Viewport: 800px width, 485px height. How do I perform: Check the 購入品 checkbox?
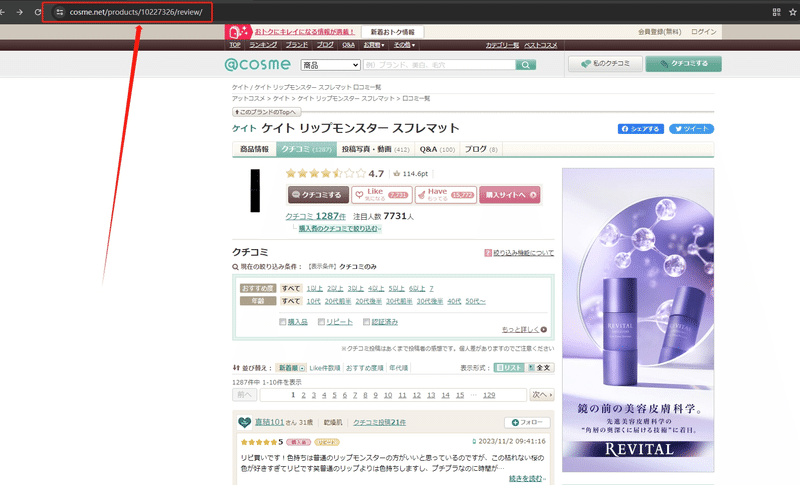tap(283, 322)
